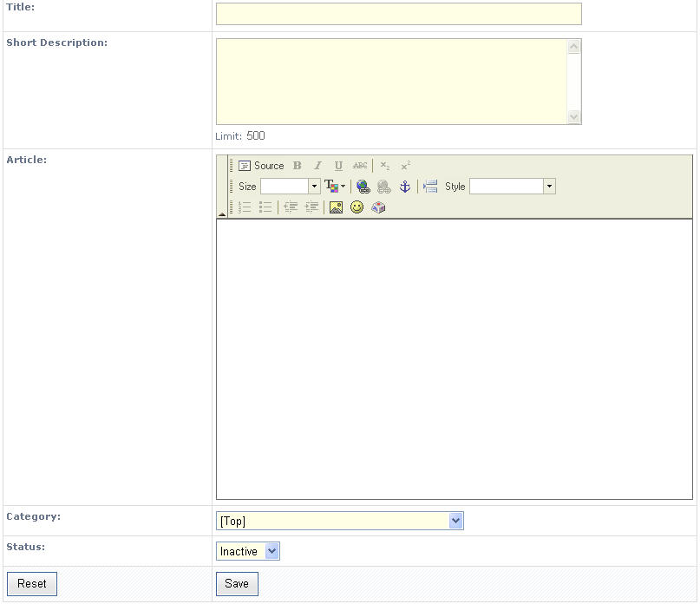Toggle Italic formatting in article editor
The width and height of the screenshot is (700, 604).
coord(317,166)
